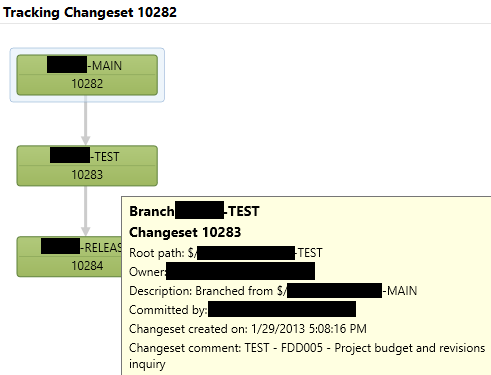This screenshot has height=375, width=491.
Task: Select the -RELEASE branch node header
Action: pos(69,247)
